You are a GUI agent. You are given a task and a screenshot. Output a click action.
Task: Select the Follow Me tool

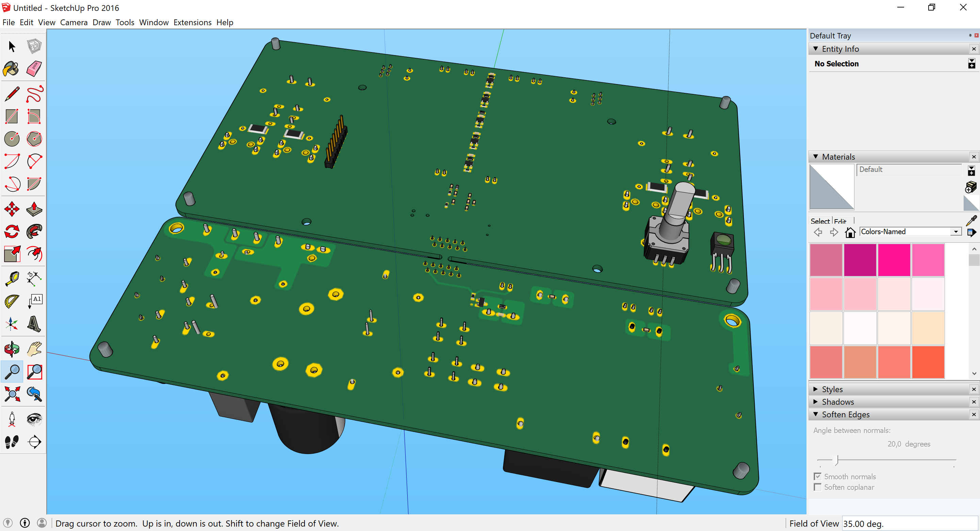pos(34,231)
